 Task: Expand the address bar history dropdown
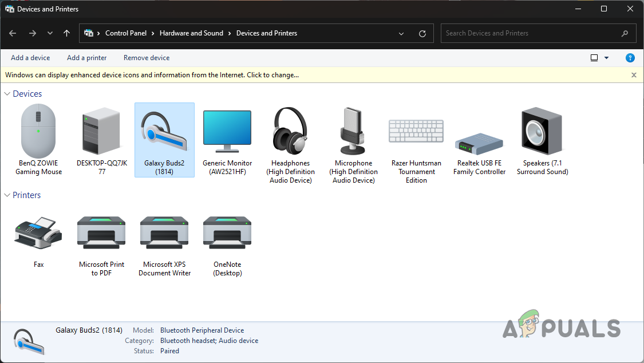[402, 33]
